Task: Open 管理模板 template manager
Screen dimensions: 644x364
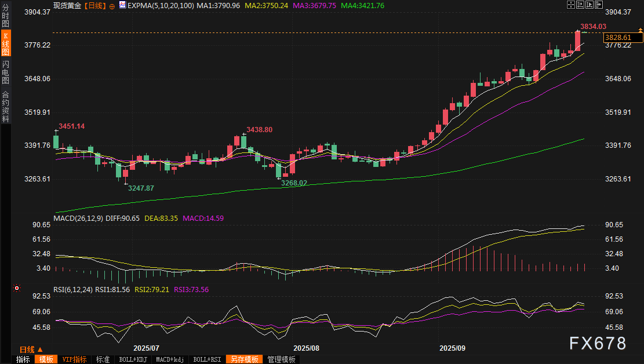Action: click(x=281, y=359)
